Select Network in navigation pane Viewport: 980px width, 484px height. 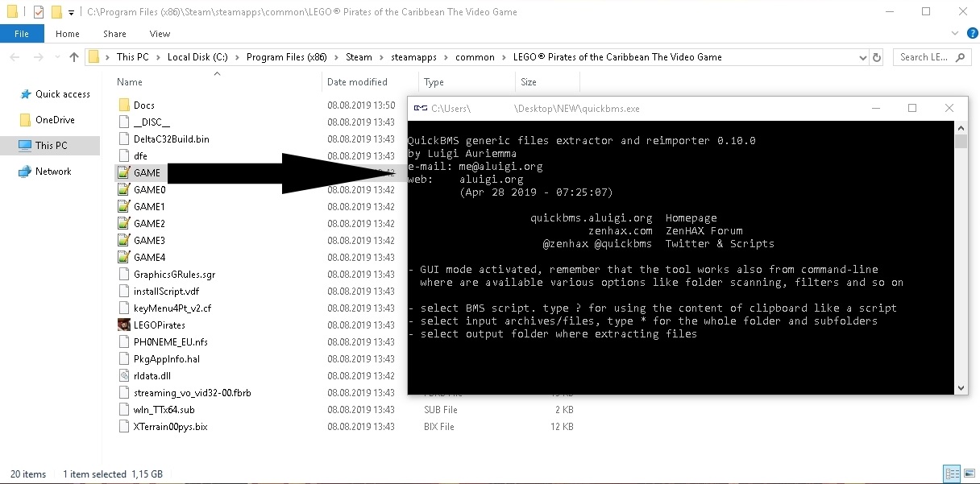pos(45,172)
